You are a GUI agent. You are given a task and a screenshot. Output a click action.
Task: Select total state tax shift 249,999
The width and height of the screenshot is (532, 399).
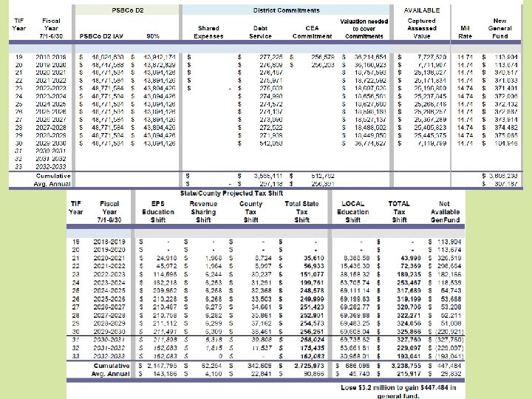coord(312,299)
